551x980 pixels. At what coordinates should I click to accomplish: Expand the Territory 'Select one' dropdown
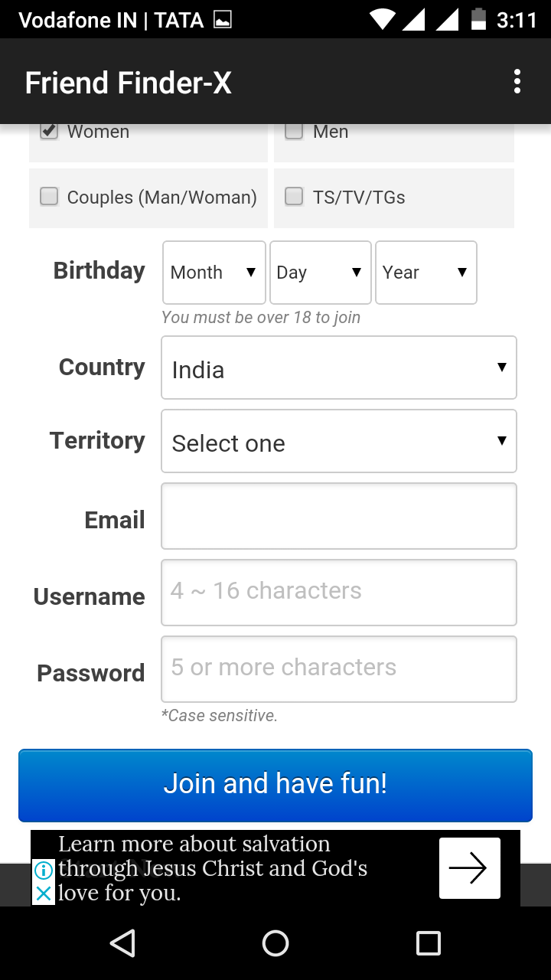pyautogui.click(x=338, y=442)
